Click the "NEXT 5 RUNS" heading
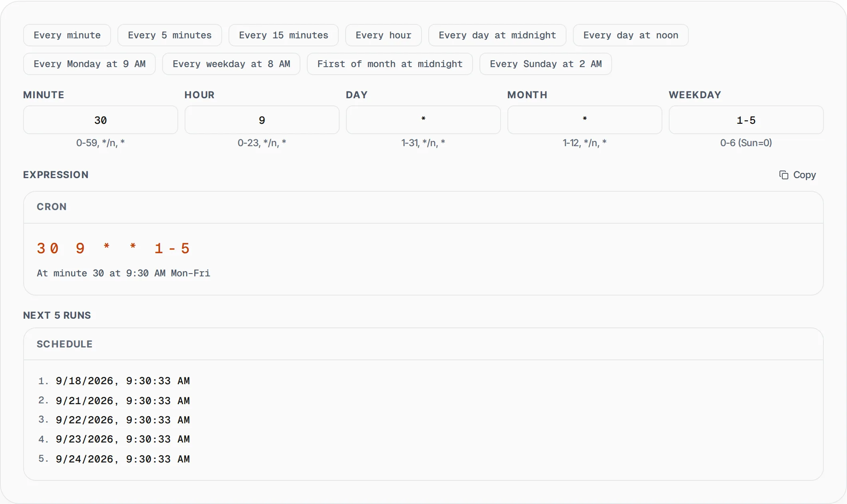This screenshot has height=504, width=847. tap(57, 315)
